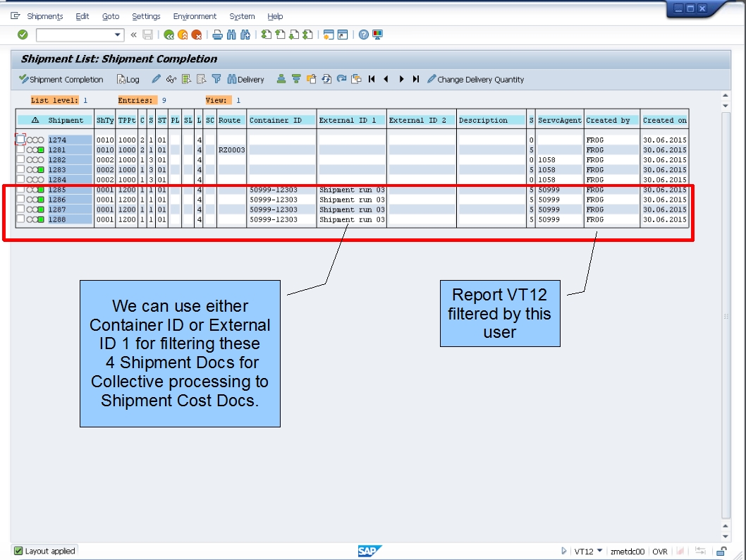The image size is (746, 560).
Task: Click the Next Page icon
Action: point(294,35)
